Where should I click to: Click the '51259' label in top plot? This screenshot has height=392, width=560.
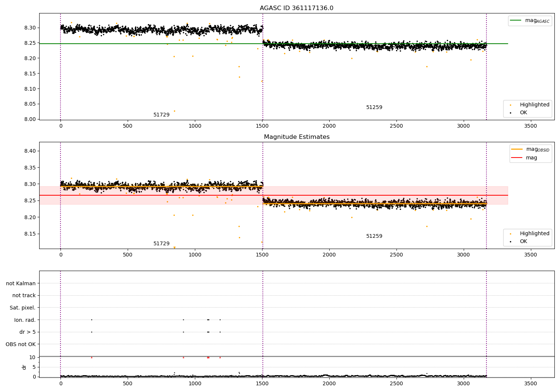[374, 107]
